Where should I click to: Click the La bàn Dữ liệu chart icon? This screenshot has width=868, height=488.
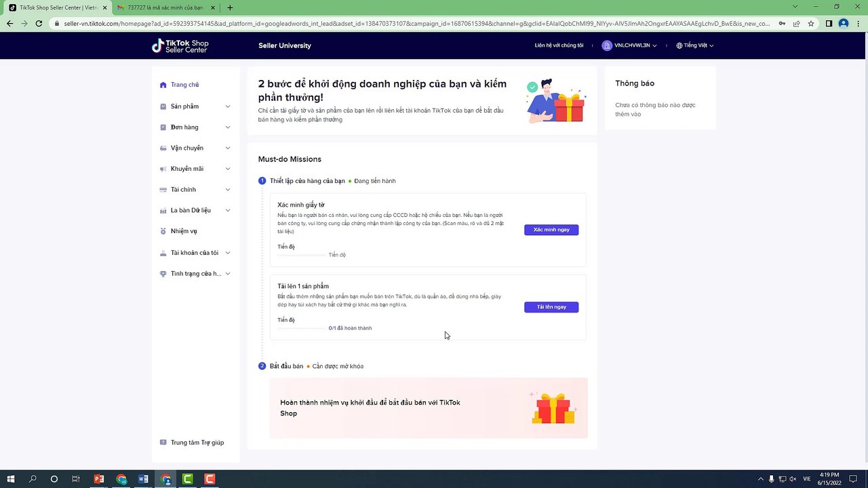(163, 211)
